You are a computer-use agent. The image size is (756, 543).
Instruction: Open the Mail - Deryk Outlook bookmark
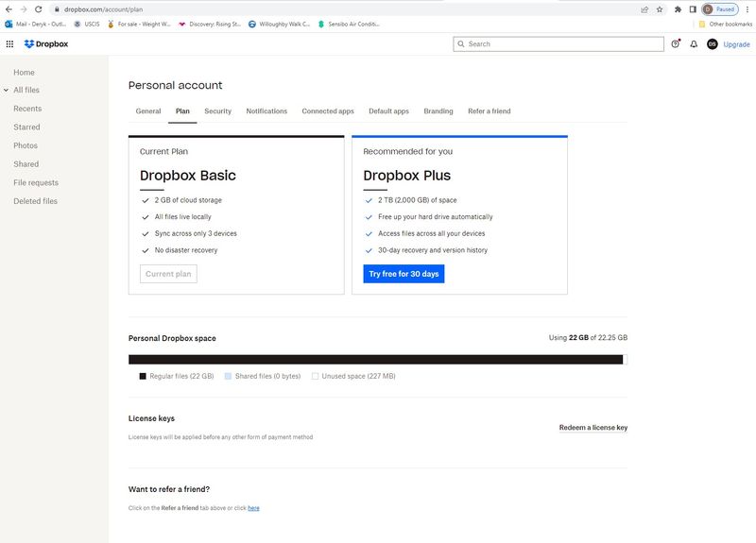[35, 24]
